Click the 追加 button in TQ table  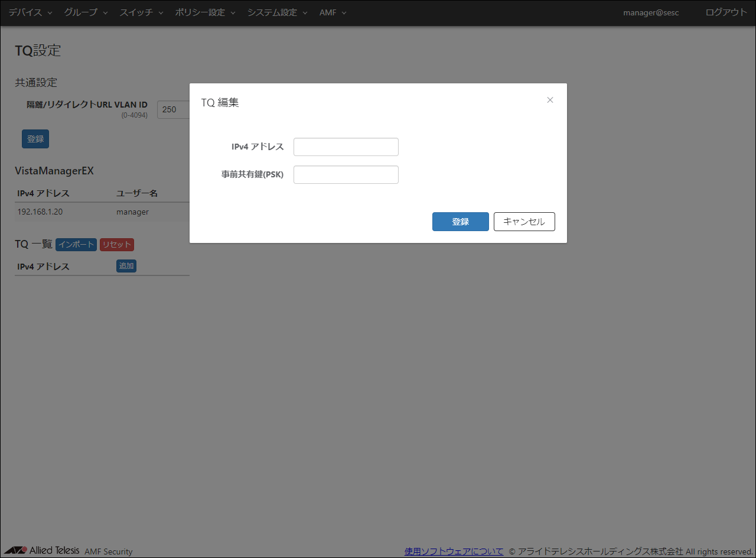[x=126, y=266]
